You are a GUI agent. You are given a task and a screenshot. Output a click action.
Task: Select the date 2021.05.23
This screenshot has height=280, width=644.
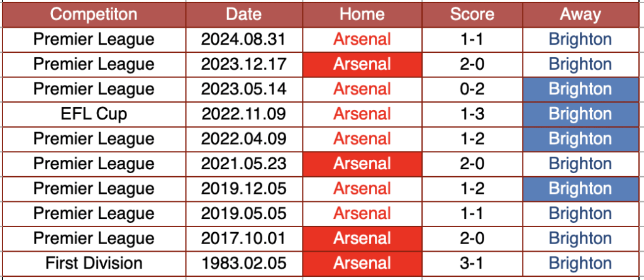click(243, 164)
